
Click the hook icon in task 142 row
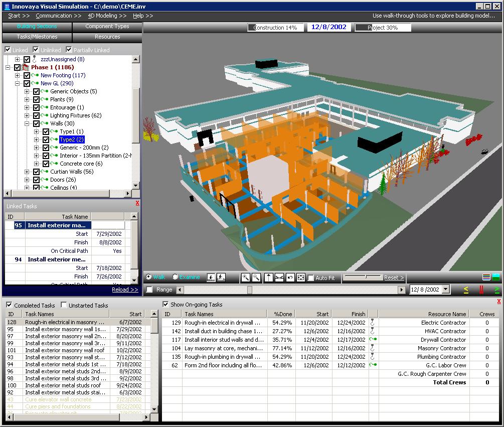[x=373, y=331]
